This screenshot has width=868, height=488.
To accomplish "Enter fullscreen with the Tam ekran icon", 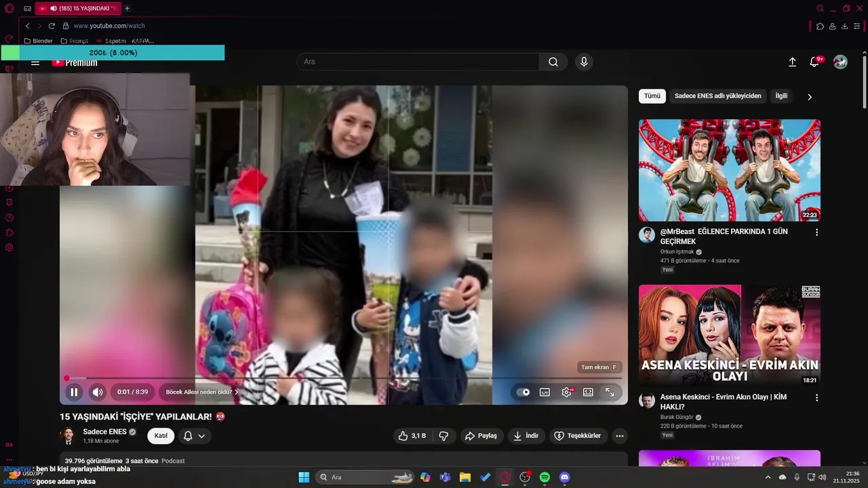I will tap(610, 392).
